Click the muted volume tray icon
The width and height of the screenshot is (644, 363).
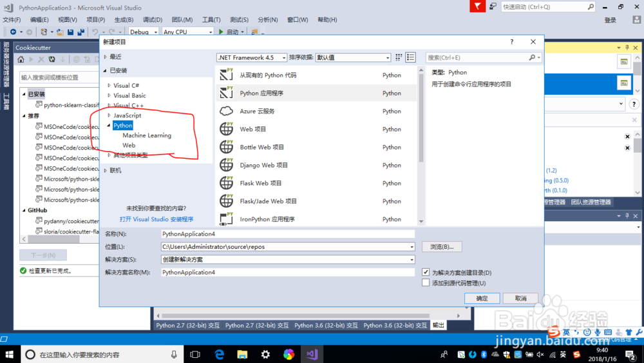tap(540, 355)
